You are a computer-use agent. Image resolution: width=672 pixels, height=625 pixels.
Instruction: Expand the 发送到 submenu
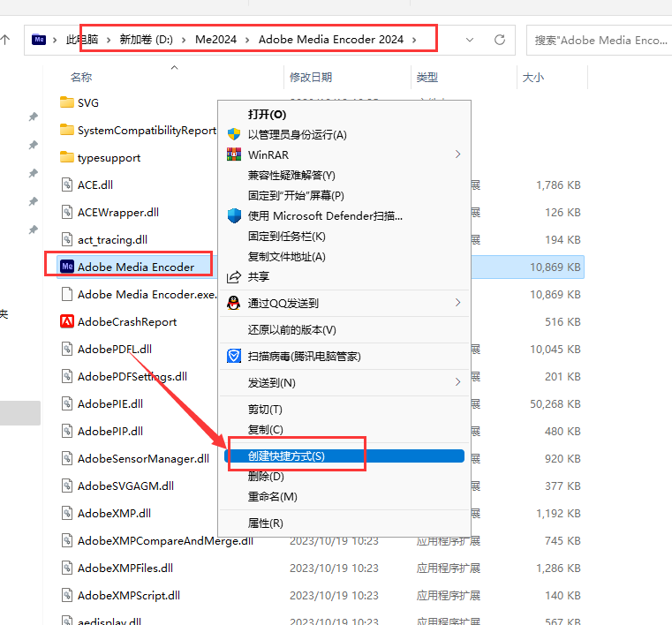click(457, 382)
